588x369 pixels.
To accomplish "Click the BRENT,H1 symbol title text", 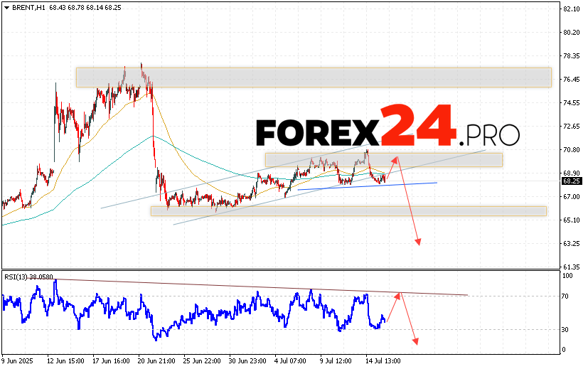I will coord(25,7).
